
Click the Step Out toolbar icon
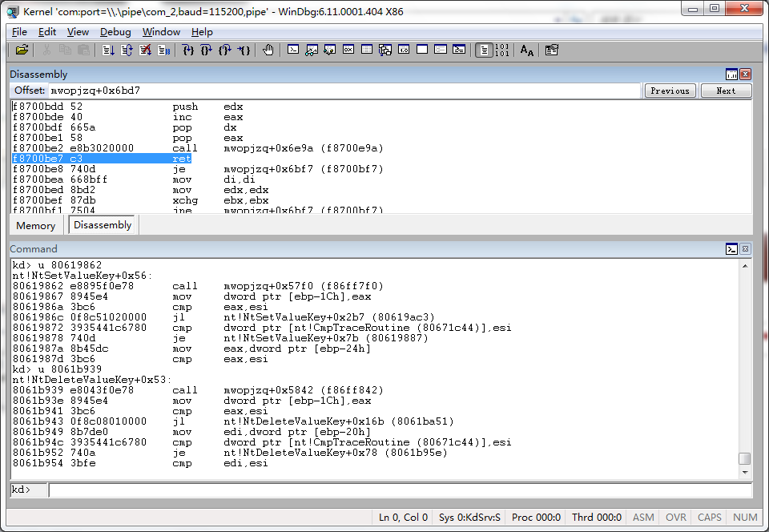225,50
